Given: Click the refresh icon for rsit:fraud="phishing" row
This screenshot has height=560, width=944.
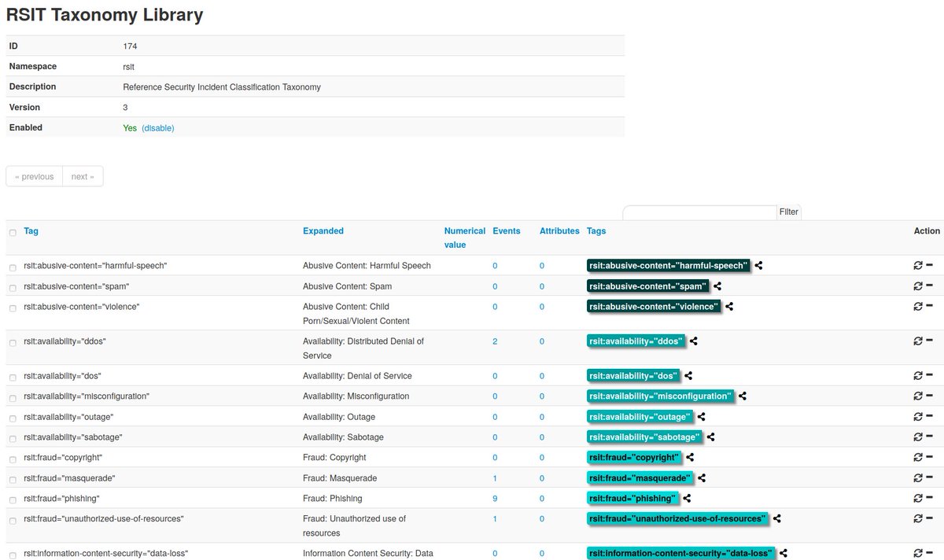Looking at the screenshot, I should pyautogui.click(x=918, y=498).
